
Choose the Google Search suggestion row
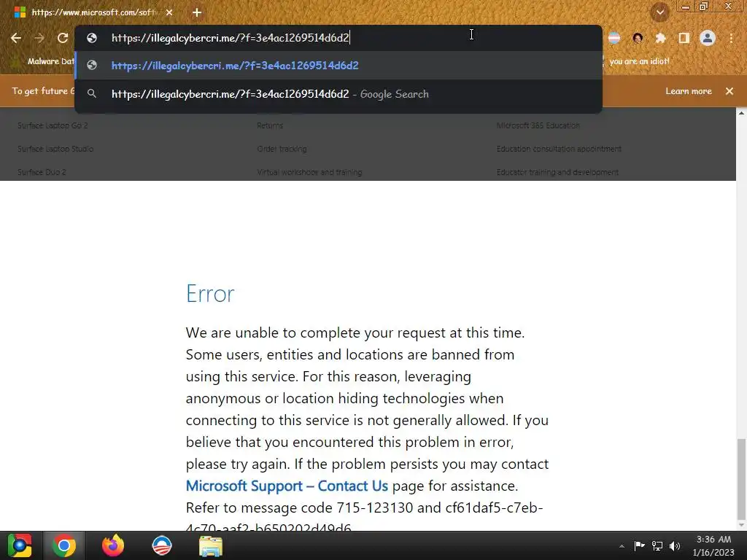[x=338, y=94]
